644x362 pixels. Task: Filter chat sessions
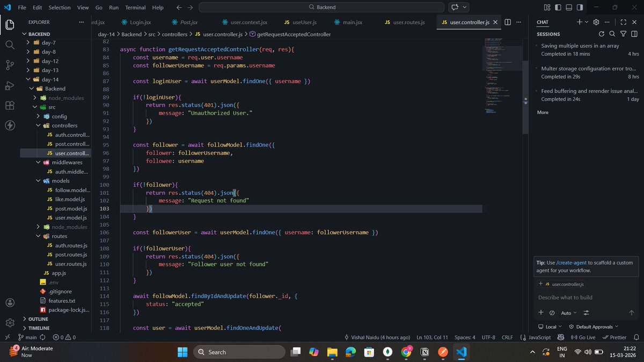(x=623, y=34)
